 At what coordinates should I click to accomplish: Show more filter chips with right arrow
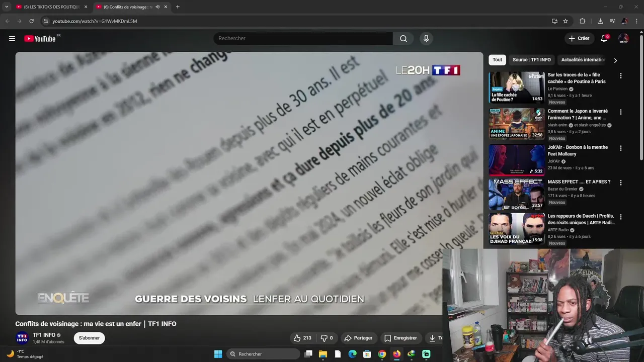click(x=615, y=60)
